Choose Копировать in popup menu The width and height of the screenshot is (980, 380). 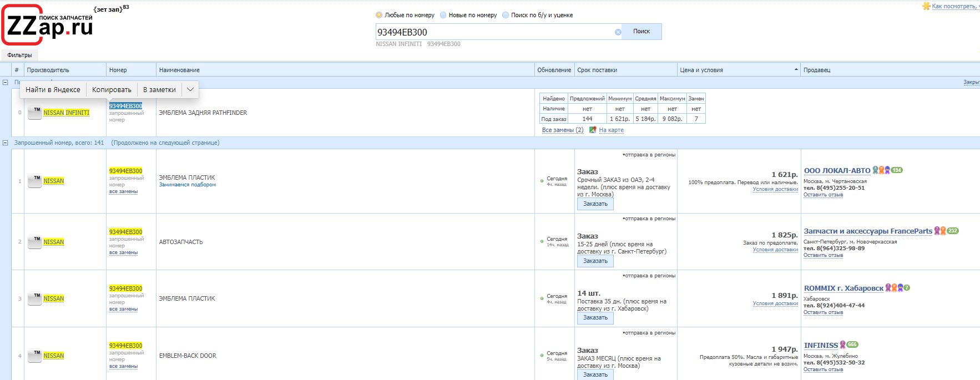112,89
